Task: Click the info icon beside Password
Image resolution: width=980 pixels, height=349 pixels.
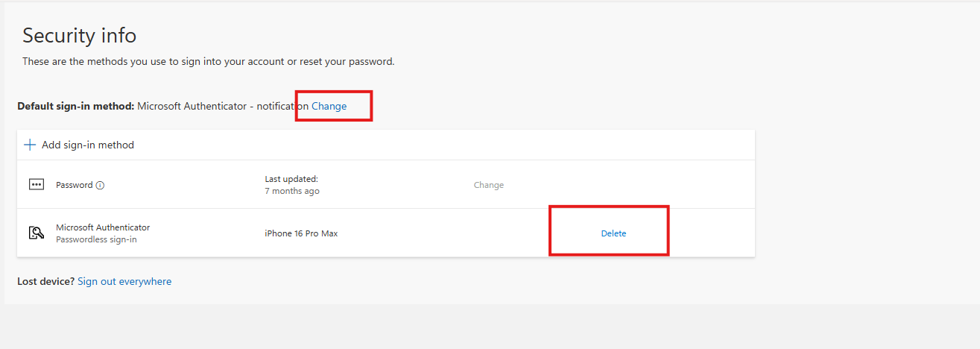Action: pos(100,186)
